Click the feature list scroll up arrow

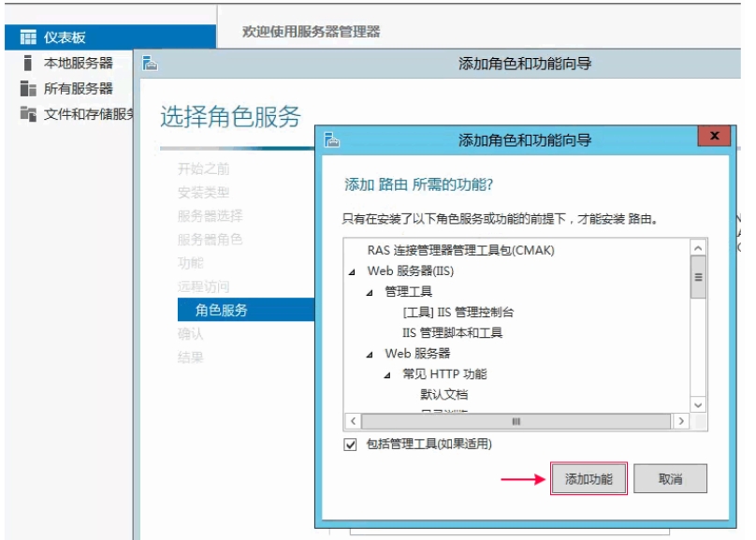point(698,248)
